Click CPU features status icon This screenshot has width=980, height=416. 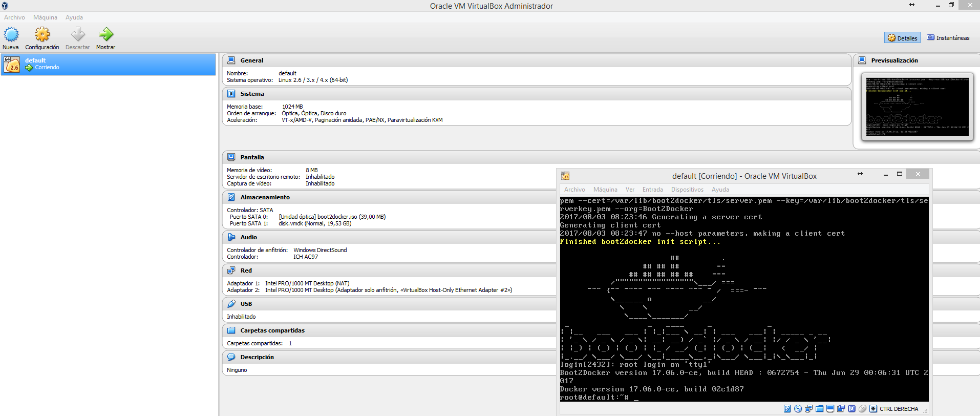[851, 409]
